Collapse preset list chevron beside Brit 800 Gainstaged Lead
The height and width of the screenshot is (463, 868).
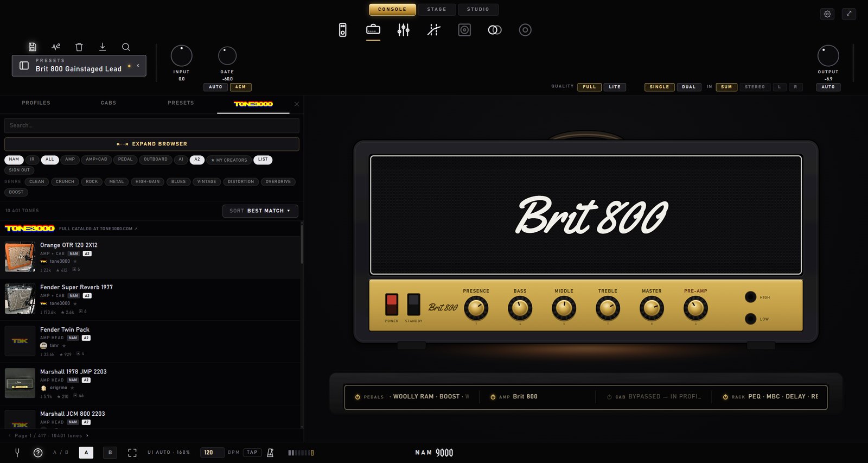click(x=138, y=66)
